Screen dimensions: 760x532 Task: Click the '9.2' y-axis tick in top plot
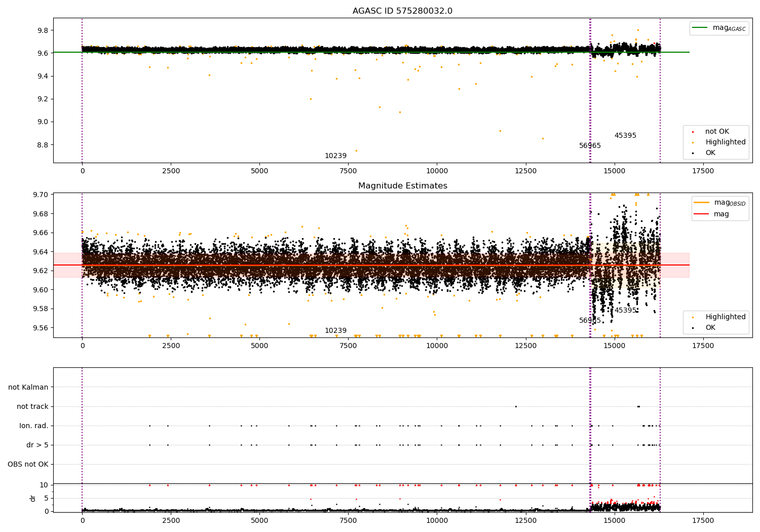point(43,99)
